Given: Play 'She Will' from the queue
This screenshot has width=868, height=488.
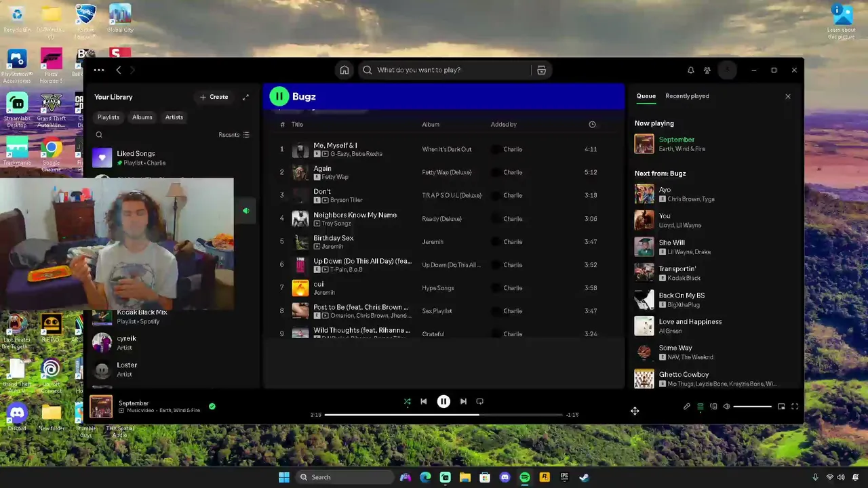Looking at the screenshot, I should click(714, 247).
